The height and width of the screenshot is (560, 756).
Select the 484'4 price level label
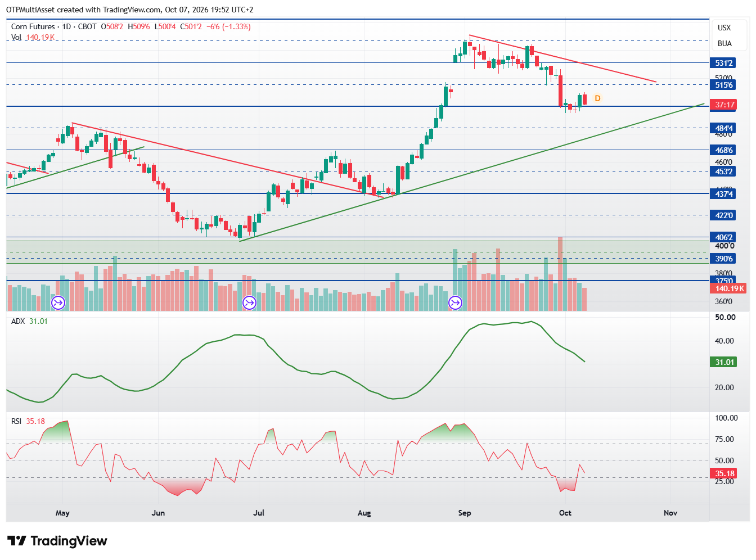click(723, 128)
